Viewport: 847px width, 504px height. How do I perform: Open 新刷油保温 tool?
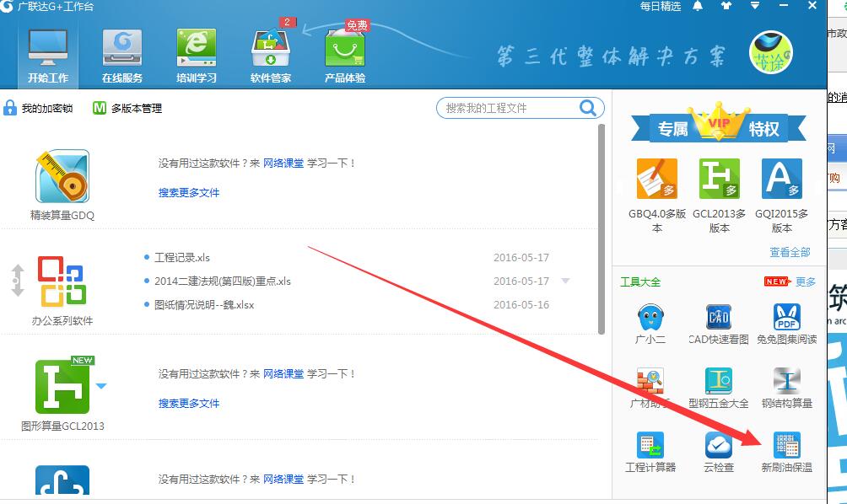pos(787,452)
